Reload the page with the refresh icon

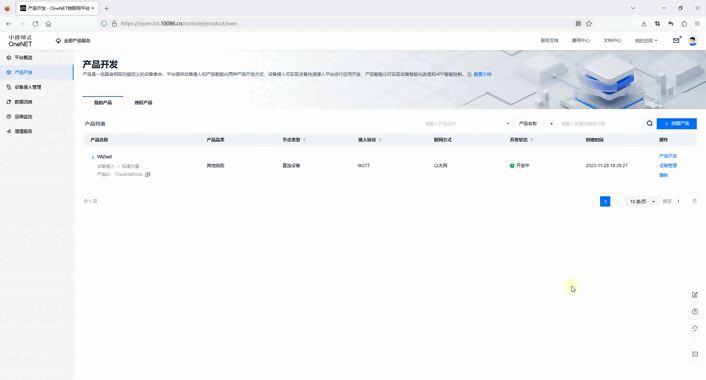pyautogui.click(x=35, y=23)
